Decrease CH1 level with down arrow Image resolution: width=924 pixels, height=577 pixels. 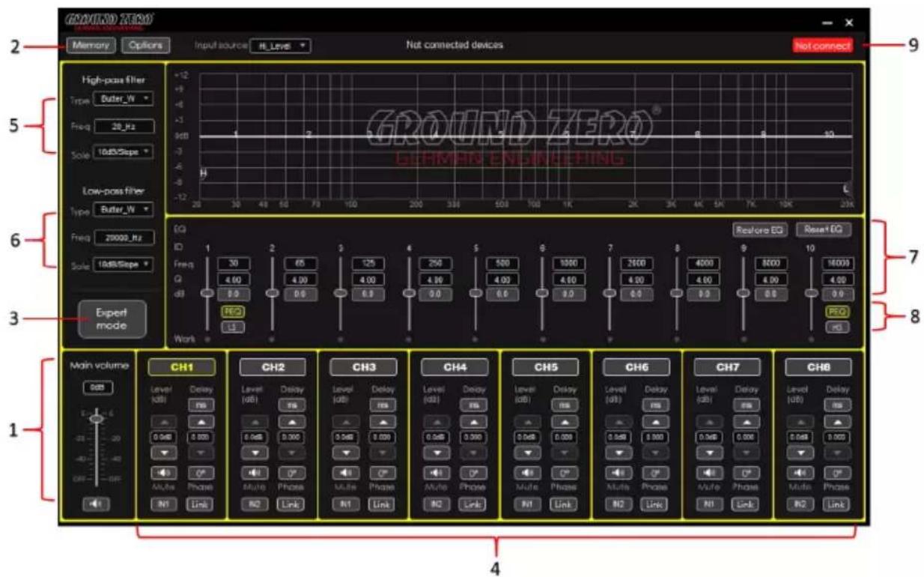[162, 453]
